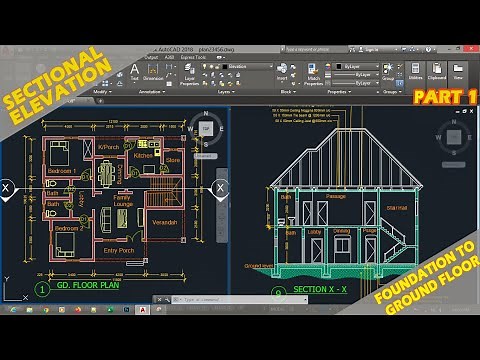Click the Insert block tool

tap(282, 72)
